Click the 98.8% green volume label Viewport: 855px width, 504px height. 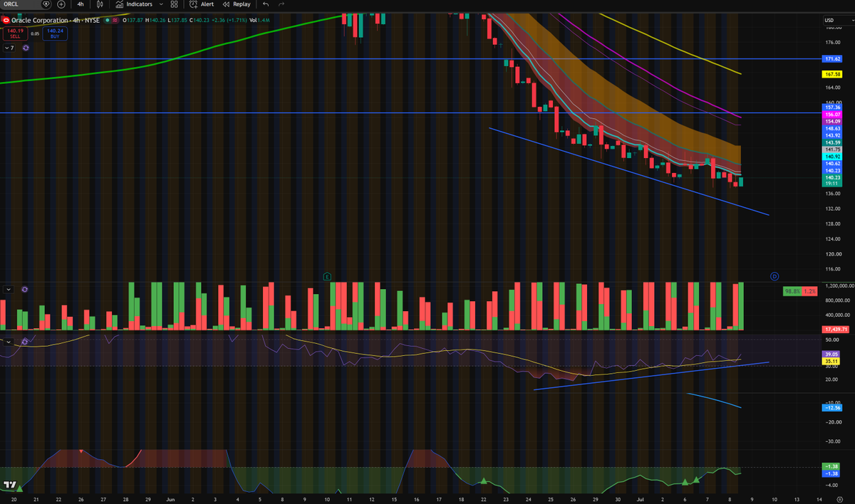[x=792, y=291]
